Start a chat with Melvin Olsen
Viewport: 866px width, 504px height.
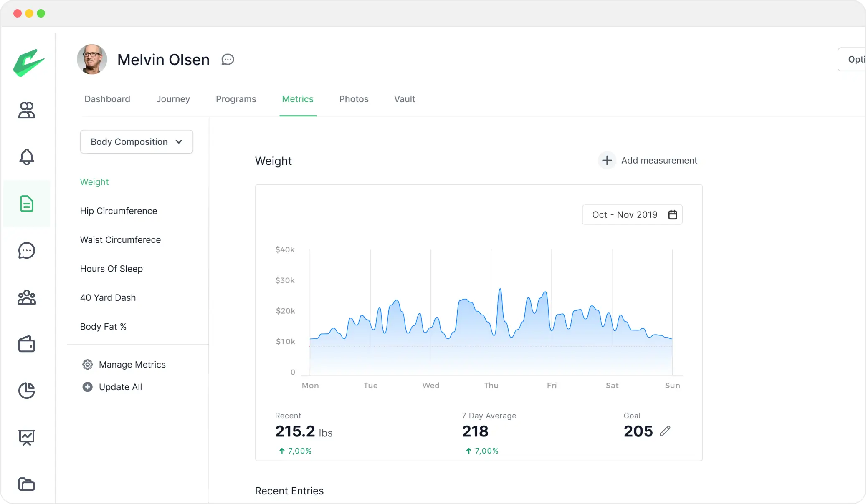tap(228, 59)
